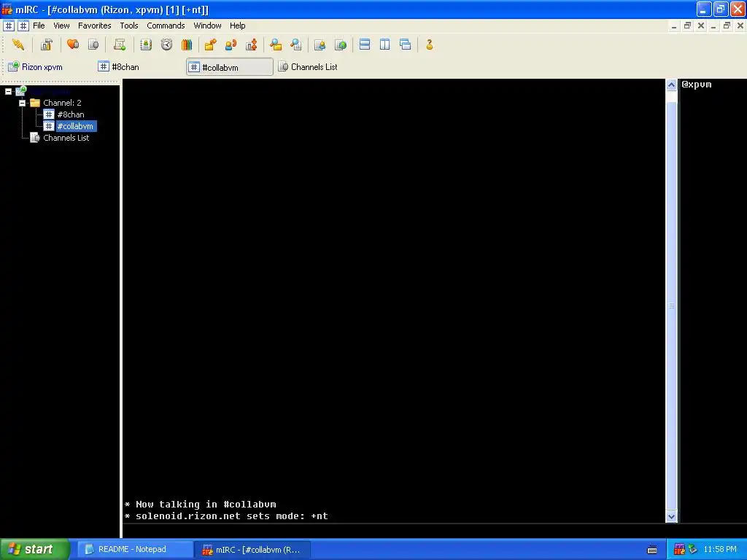
Task: Click chat scrollbar up arrow
Action: coord(671,85)
